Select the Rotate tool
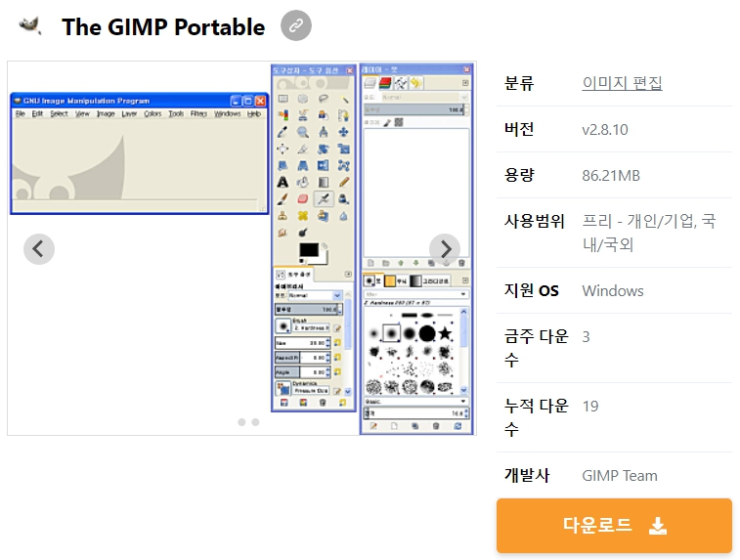This screenshot has height=560, width=740. (x=324, y=150)
